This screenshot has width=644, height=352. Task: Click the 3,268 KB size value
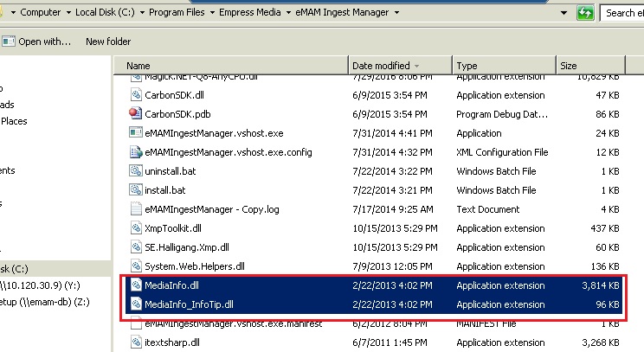(x=601, y=342)
